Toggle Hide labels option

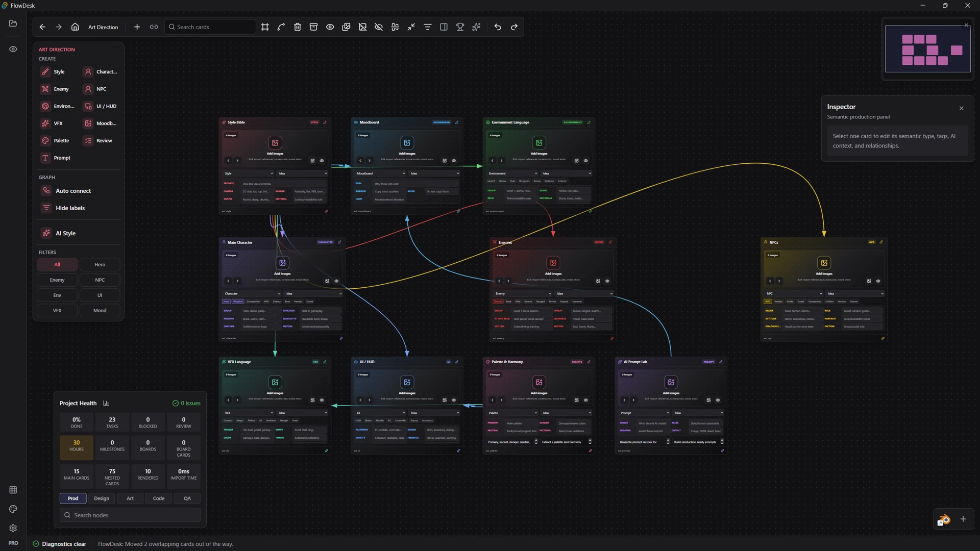pos(79,208)
